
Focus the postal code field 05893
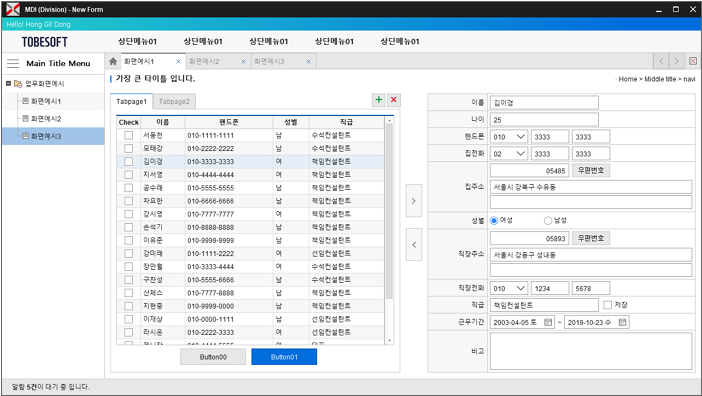[529, 238]
